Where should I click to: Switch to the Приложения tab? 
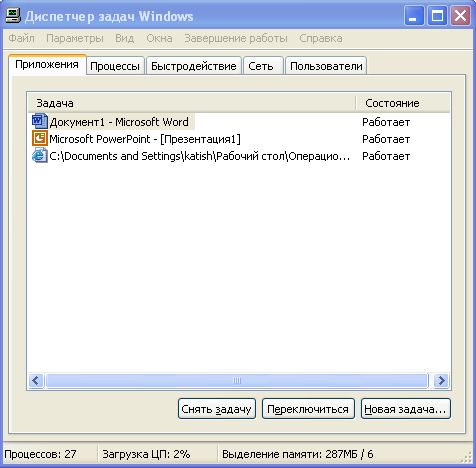pyautogui.click(x=47, y=64)
